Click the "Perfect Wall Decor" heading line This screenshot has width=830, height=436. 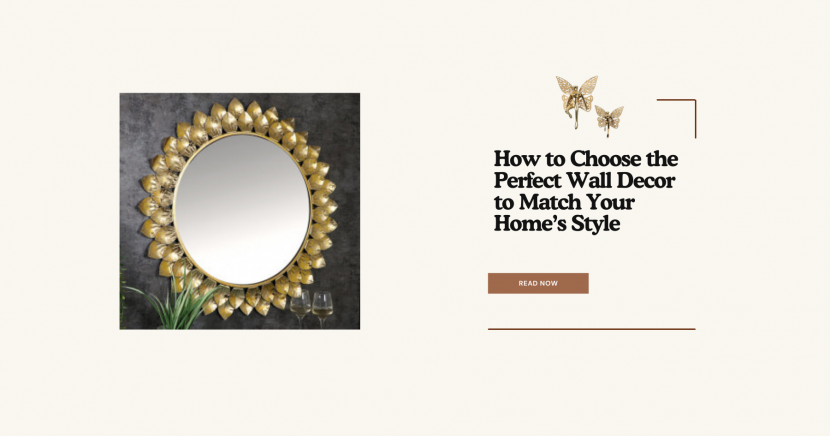584,180
